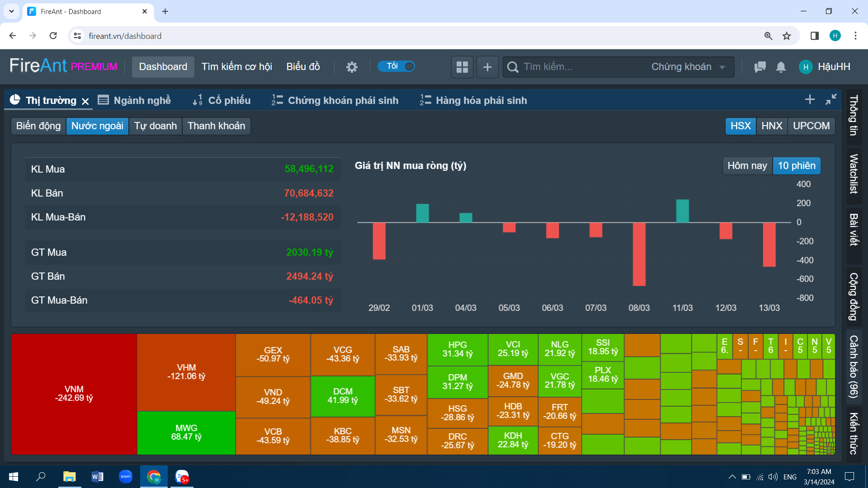Add a new tab with plus icon
The height and width of the screenshot is (488, 868).
click(810, 99)
